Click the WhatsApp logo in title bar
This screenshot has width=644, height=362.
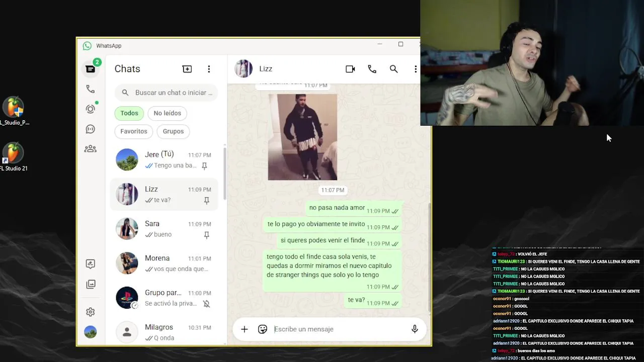87,46
